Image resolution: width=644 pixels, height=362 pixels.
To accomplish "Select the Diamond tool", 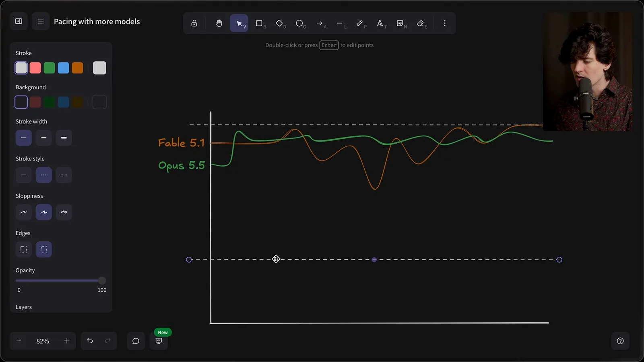I will tap(279, 23).
